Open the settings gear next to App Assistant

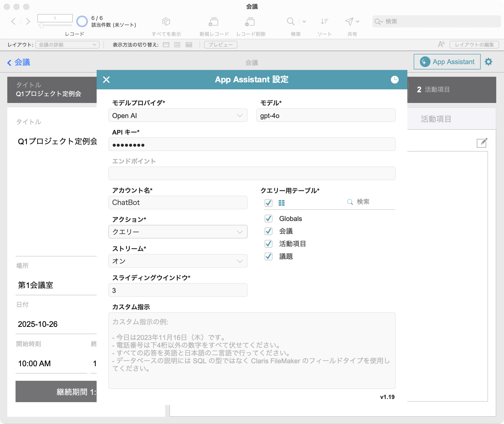(488, 62)
